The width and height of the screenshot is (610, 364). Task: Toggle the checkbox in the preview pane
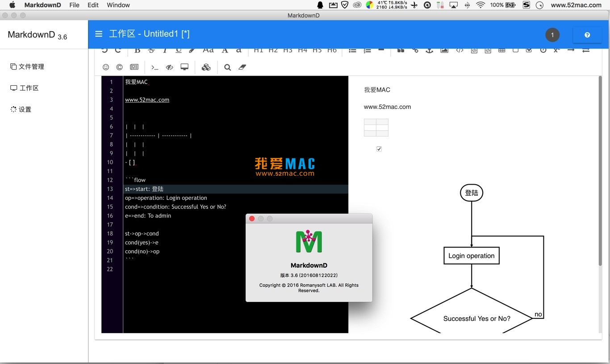pos(379,149)
